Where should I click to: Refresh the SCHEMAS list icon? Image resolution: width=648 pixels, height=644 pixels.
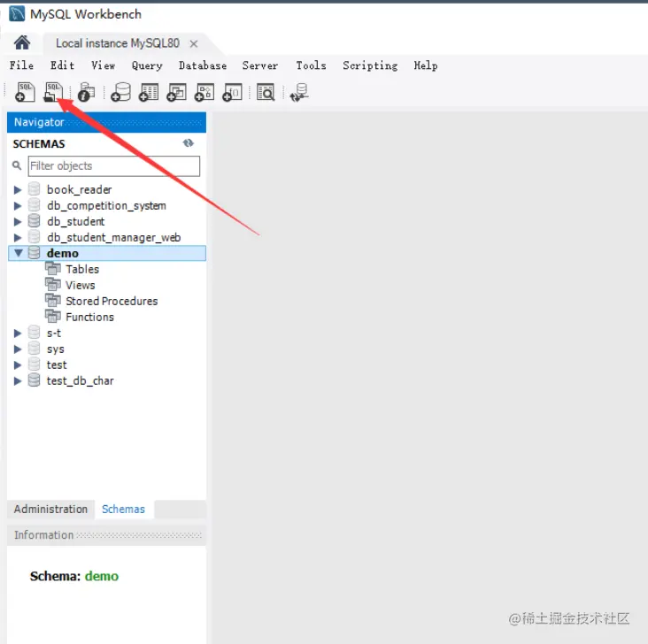tap(189, 143)
